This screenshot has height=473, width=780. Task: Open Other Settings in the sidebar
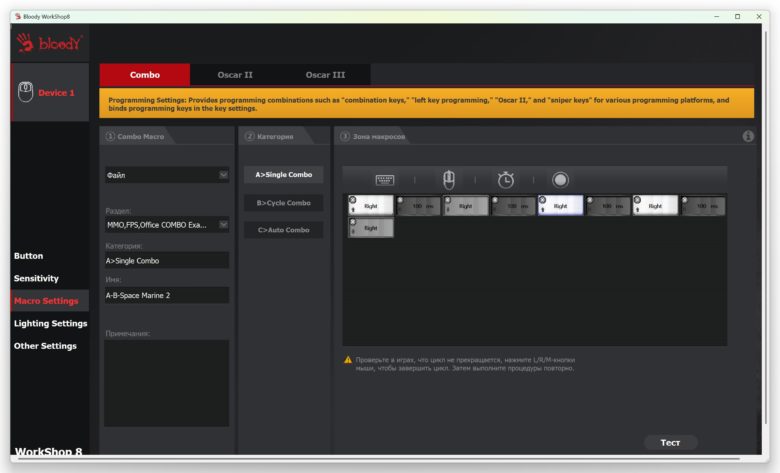click(45, 346)
